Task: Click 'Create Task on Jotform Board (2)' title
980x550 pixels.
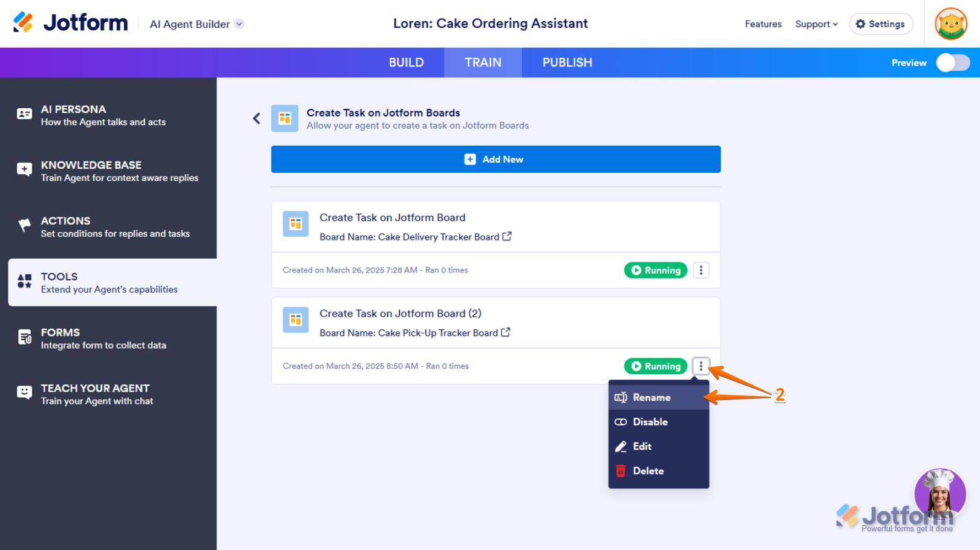Action: point(400,314)
